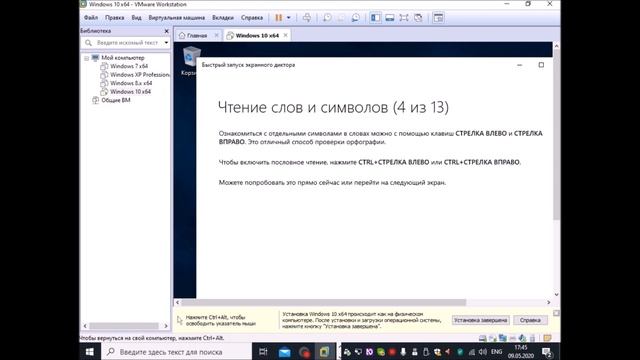
Task: Click the library panel scroll left arrow
Action: (x=85, y=326)
